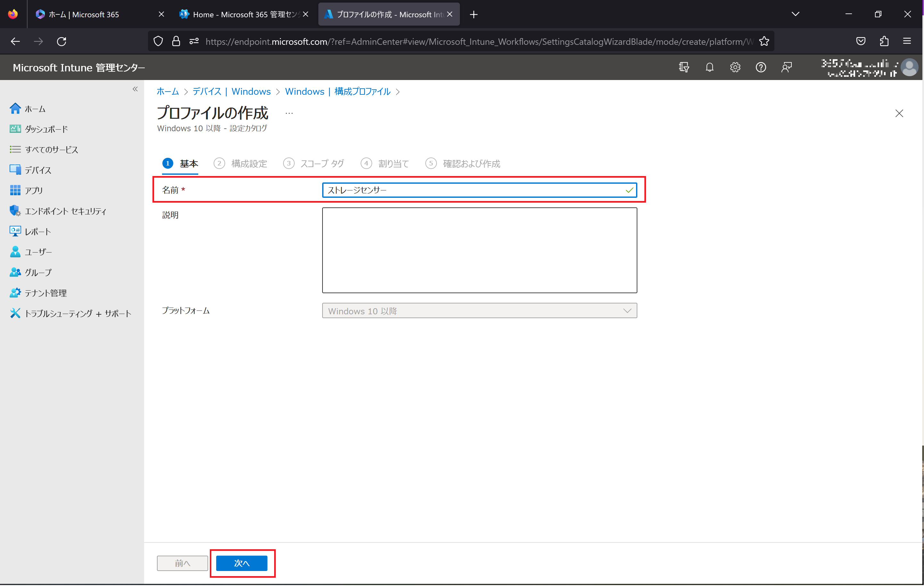Select the 確認および作成 wizard step tab

463,164
